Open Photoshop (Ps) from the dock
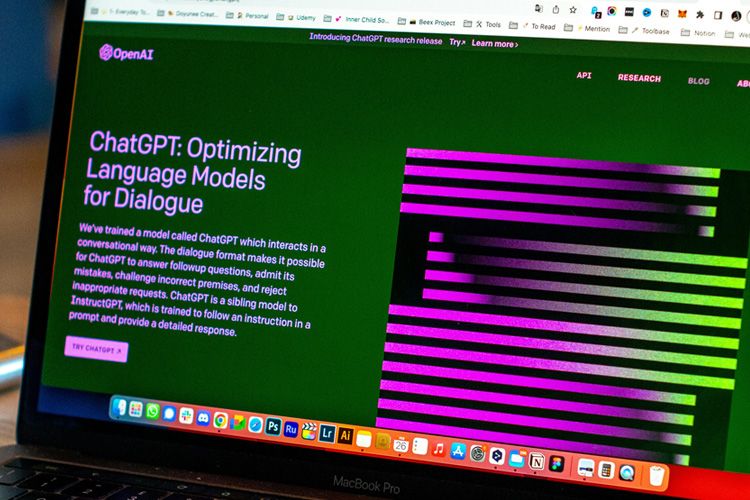This screenshot has height=500, width=750. tap(273, 427)
